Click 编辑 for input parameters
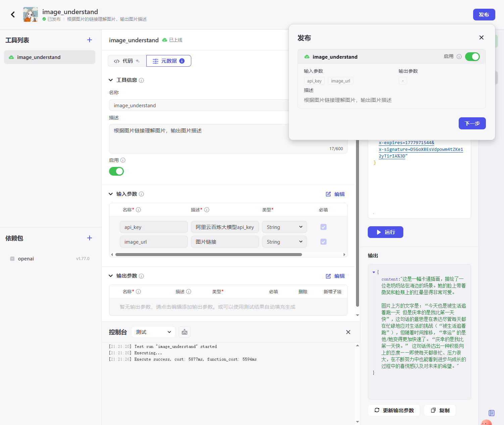Viewport: 504px width, 425px height. coord(335,194)
